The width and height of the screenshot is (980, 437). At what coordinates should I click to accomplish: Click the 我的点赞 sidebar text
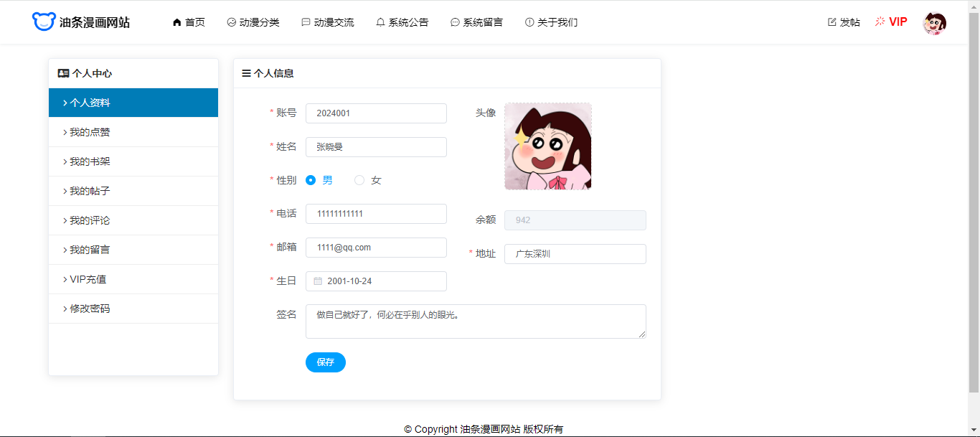90,132
